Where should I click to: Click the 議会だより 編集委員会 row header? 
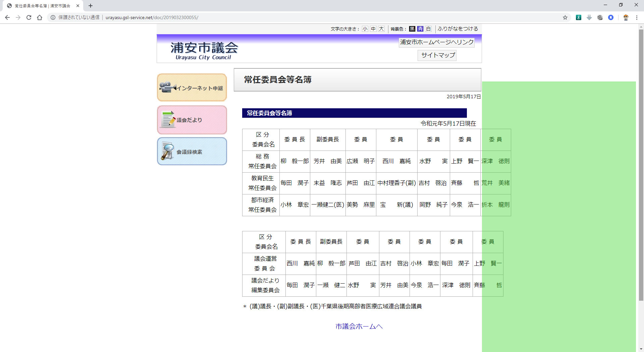coord(264,285)
